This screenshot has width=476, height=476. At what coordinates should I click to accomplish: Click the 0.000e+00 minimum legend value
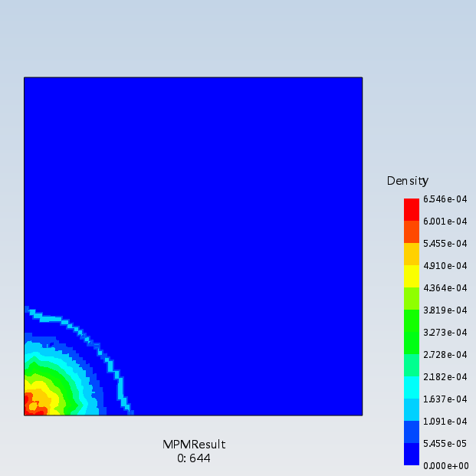pyautogui.click(x=445, y=466)
